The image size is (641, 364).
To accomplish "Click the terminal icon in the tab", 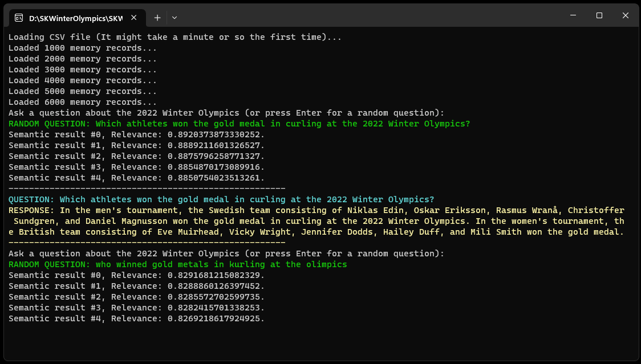I will (19, 18).
